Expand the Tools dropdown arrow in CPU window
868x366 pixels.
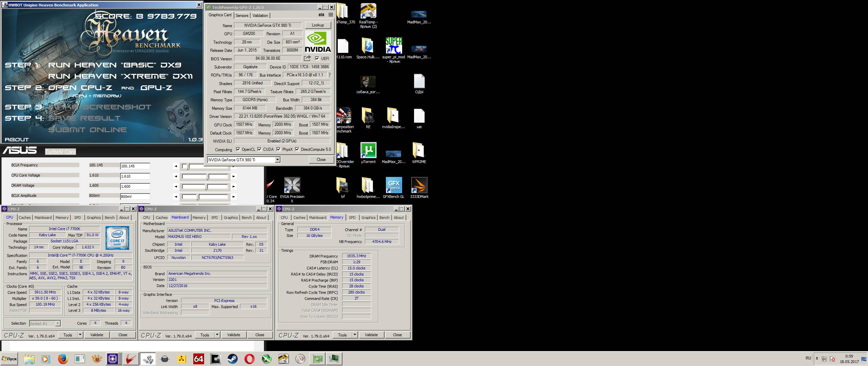click(x=80, y=335)
